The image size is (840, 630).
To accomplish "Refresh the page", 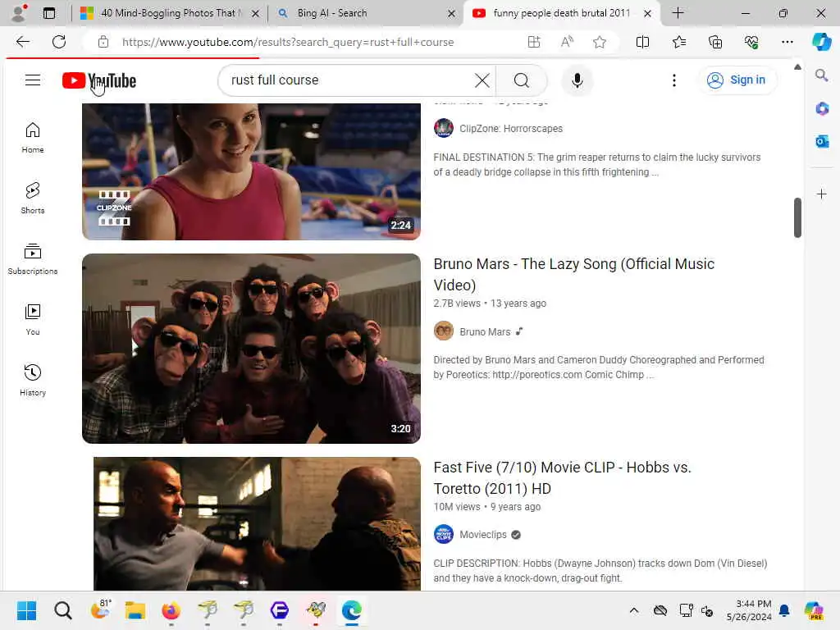I will (59, 42).
